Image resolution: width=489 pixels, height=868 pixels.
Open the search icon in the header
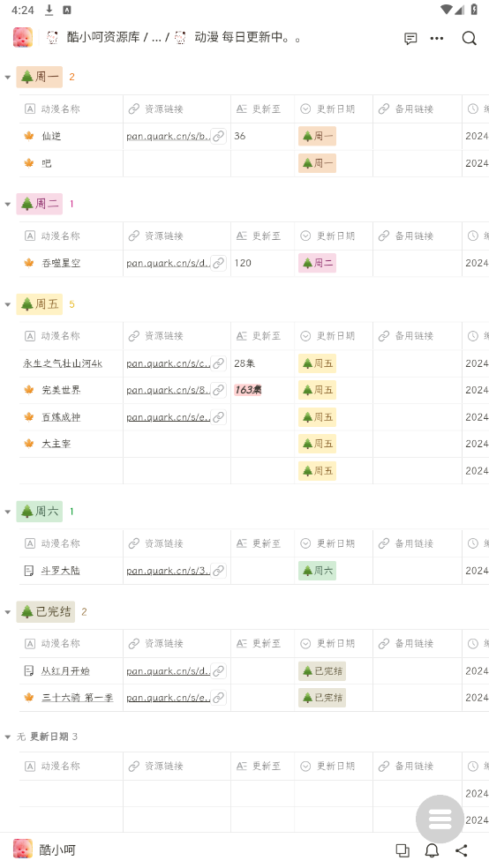469,38
